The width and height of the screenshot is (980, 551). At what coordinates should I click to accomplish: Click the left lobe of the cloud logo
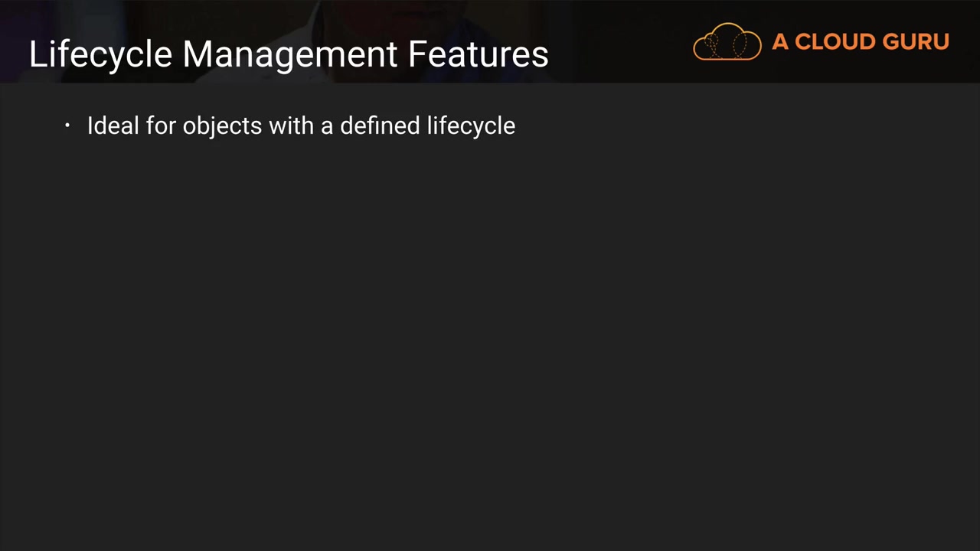point(709,46)
